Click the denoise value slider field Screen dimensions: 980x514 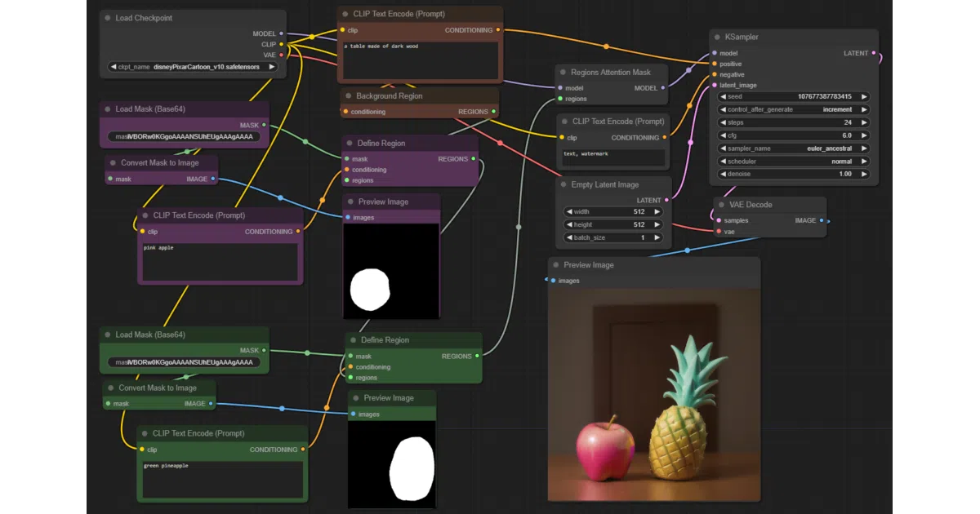(x=794, y=174)
